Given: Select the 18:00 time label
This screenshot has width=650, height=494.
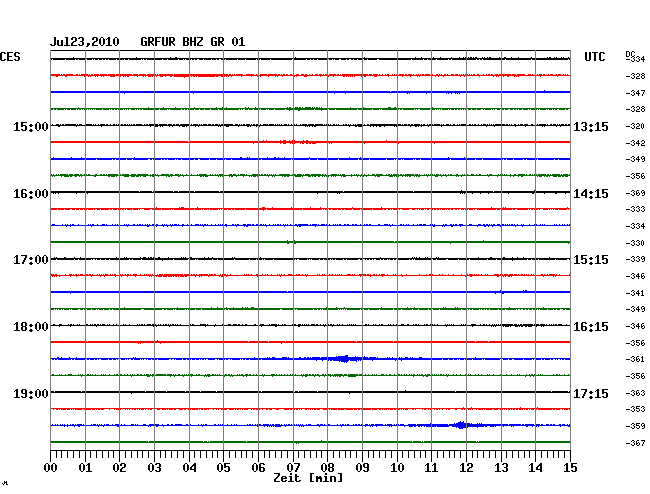Looking at the screenshot, I should click(31, 327).
